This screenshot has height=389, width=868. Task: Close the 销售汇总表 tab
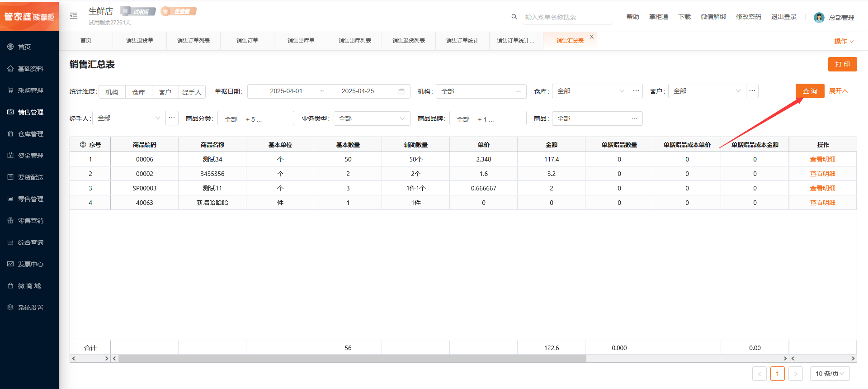point(592,37)
